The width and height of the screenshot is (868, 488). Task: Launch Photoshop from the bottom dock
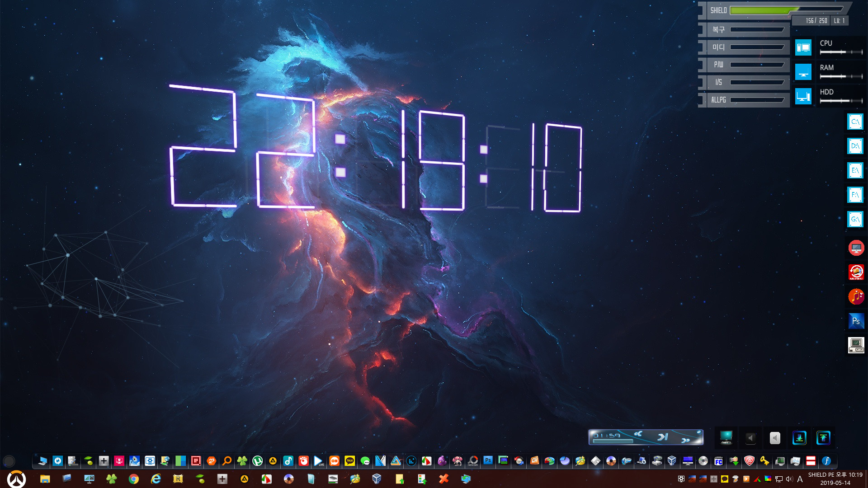[x=488, y=460]
